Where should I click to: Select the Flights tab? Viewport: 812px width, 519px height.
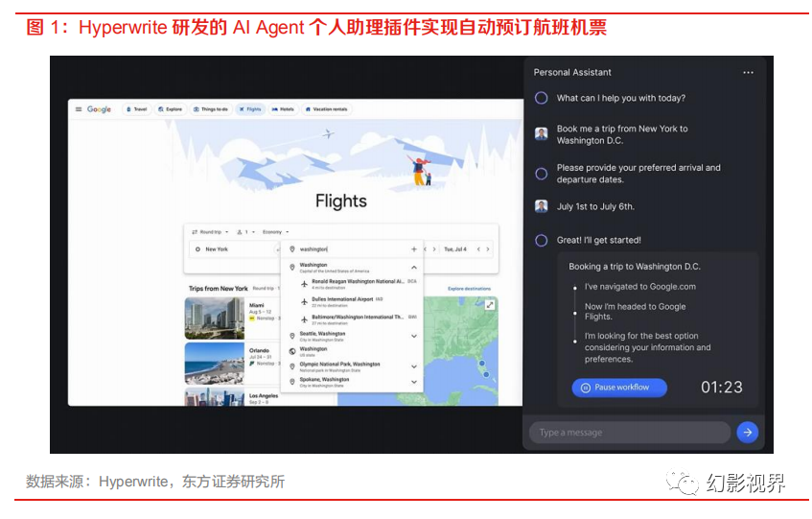pos(250,109)
